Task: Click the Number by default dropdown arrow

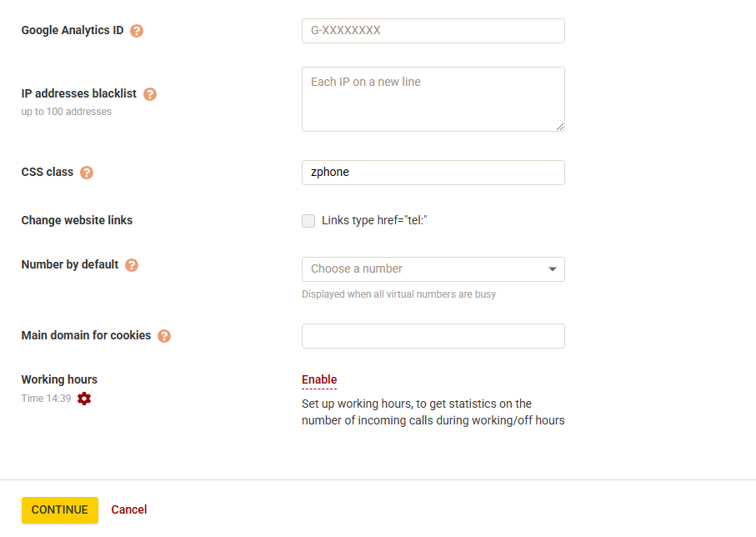Action: [x=552, y=269]
